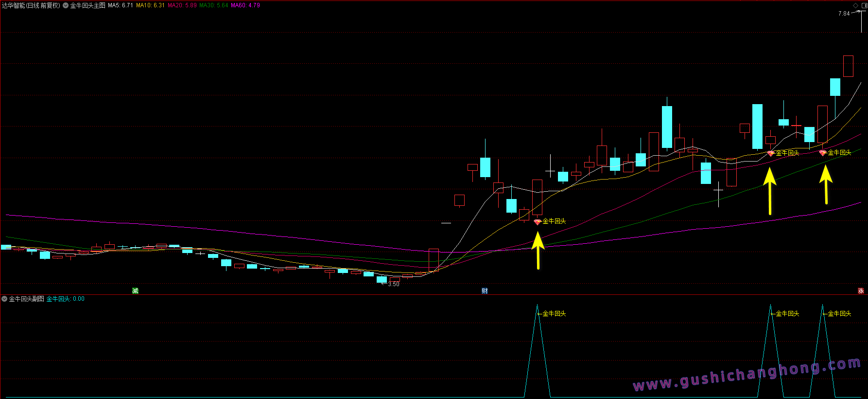Click the red 涨 event marker
The width and height of the screenshot is (868, 399).
coord(861,291)
